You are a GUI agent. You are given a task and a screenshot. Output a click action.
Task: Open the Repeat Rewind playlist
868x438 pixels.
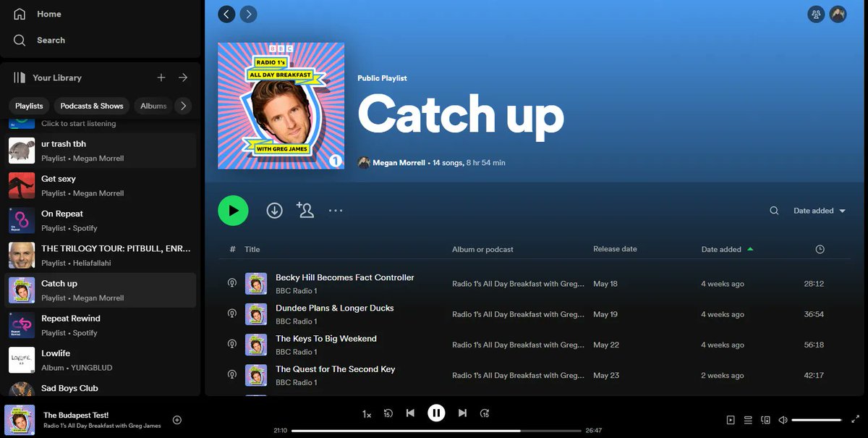pyautogui.click(x=101, y=325)
